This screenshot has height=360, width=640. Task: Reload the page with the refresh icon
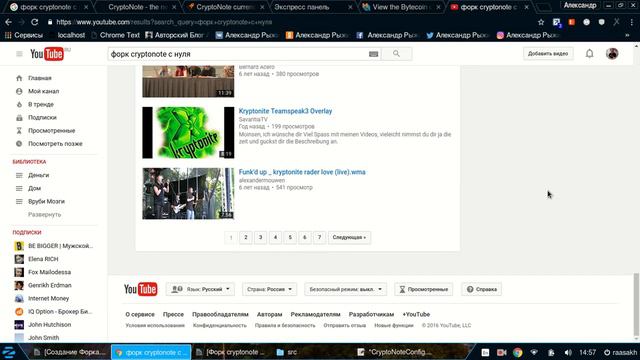coord(35,22)
